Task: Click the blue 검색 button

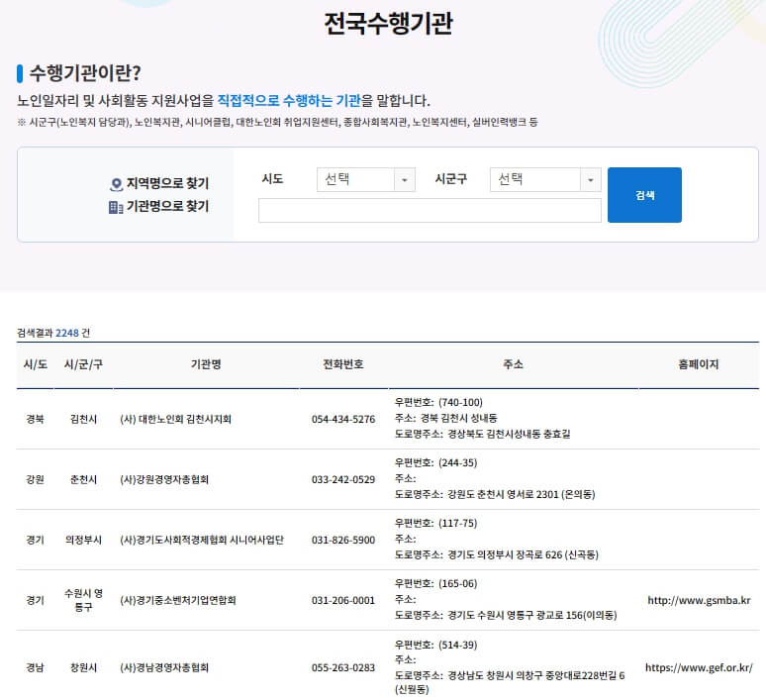Action: [644, 195]
